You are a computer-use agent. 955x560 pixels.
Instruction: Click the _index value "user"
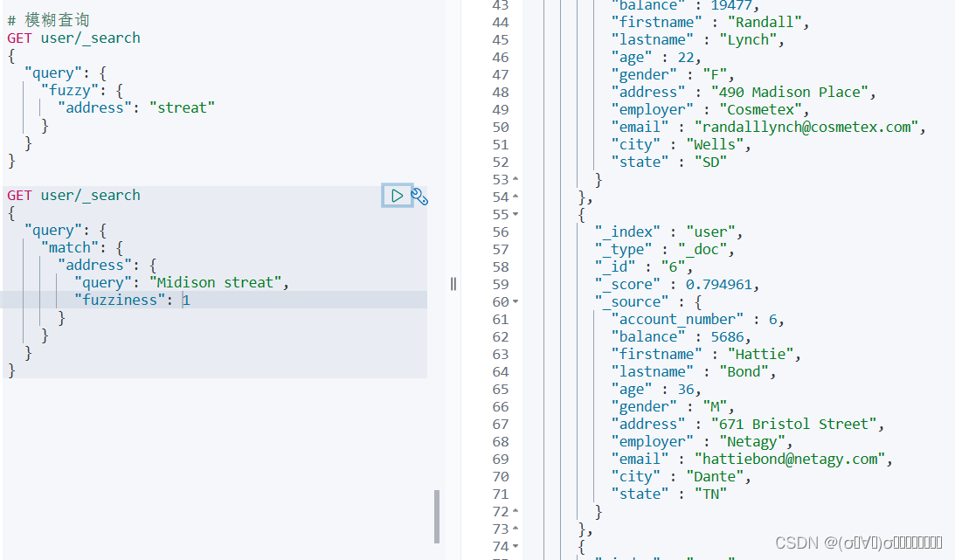[x=710, y=232]
